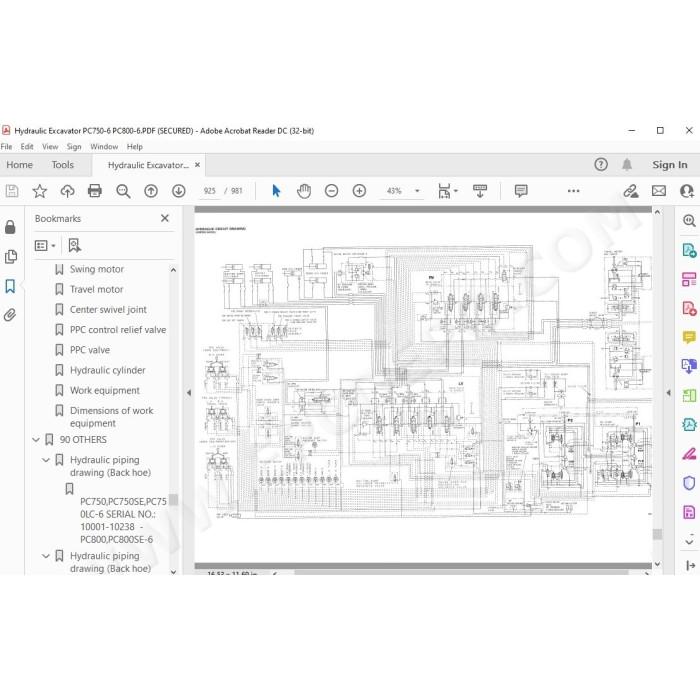Open bookmarks options dropdown

45,245
